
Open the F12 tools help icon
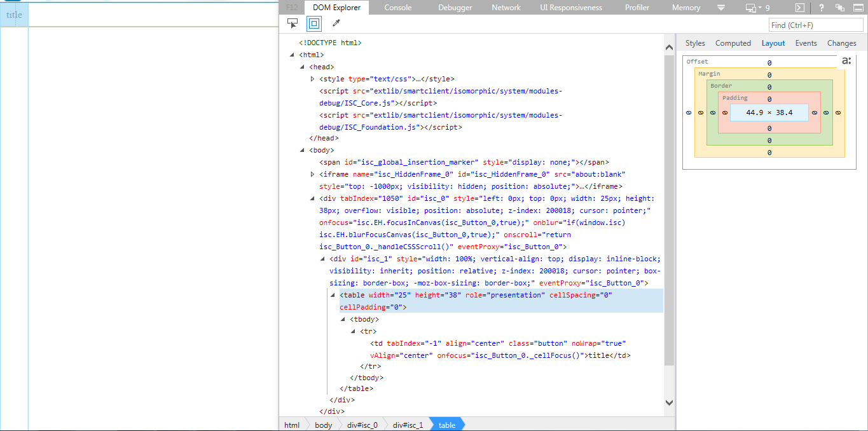coord(822,8)
